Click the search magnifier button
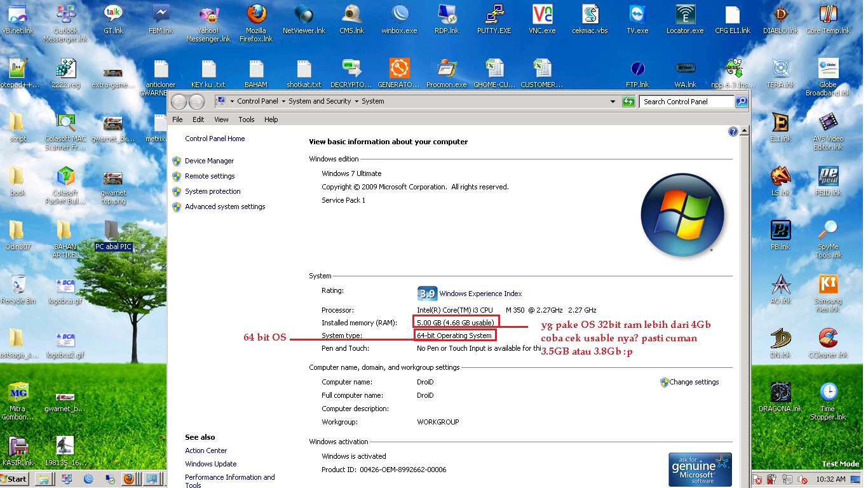Image resolution: width=868 pixels, height=488 pixels. coord(742,102)
